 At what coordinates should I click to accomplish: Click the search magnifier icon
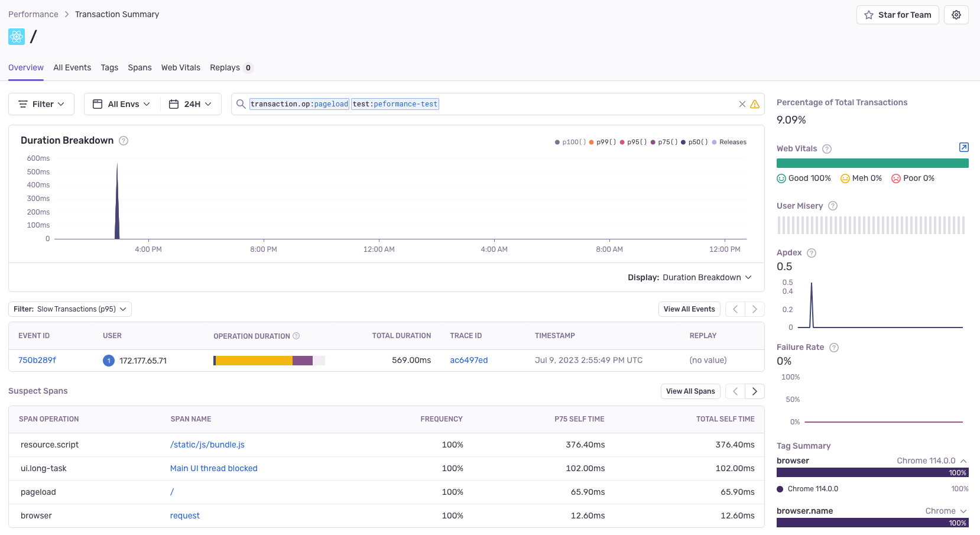tap(241, 104)
